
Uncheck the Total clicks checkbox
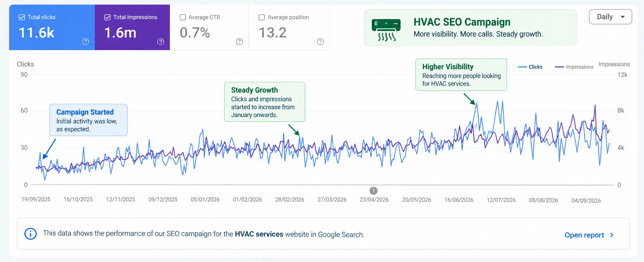click(x=22, y=17)
